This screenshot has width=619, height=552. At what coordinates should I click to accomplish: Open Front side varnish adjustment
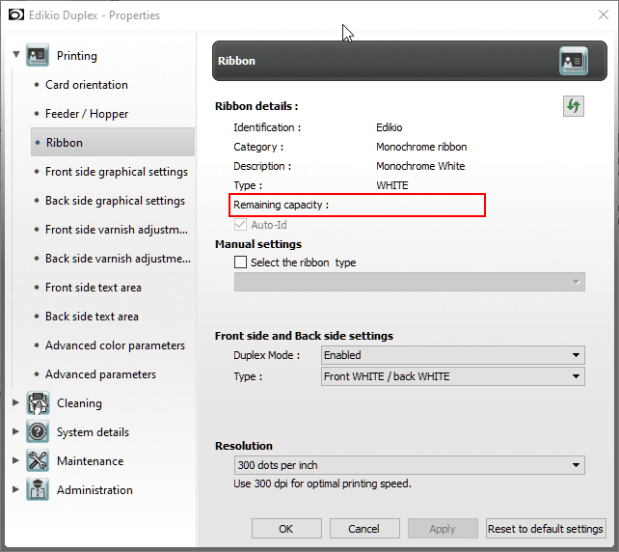coord(116,229)
